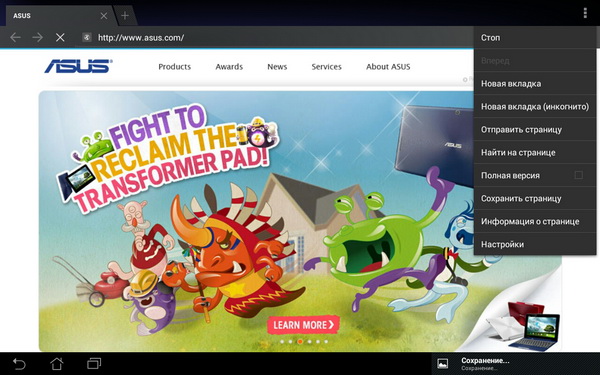Expand the Products navigation menu
Image resolution: width=600 pixels, height=375 pixels.
(x=174, y=67)
